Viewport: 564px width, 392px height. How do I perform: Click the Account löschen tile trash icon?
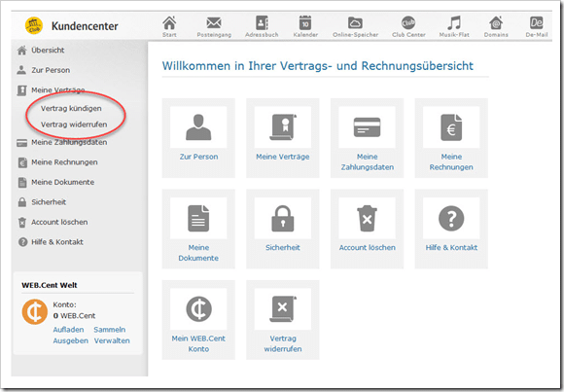pos(367,218)
